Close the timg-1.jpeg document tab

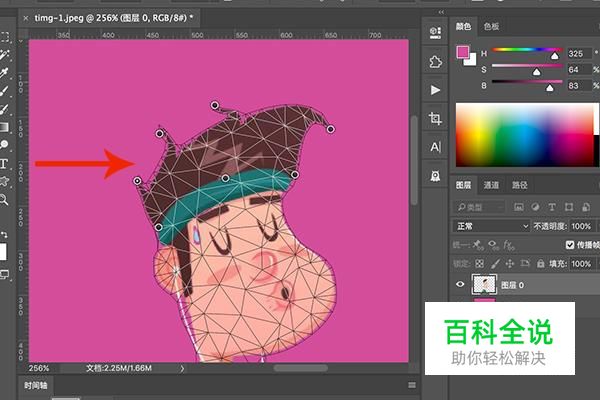click(x=26, y=18)
